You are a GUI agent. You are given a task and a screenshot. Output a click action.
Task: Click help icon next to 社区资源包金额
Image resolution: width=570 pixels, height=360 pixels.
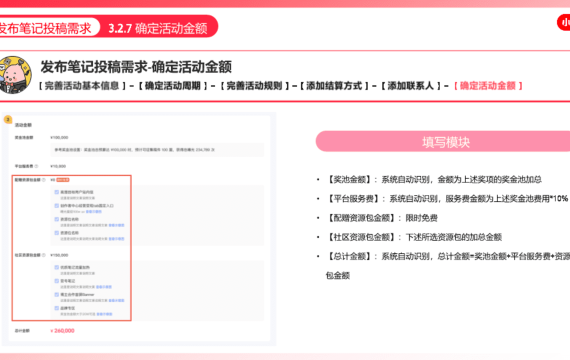coord(44,255)
